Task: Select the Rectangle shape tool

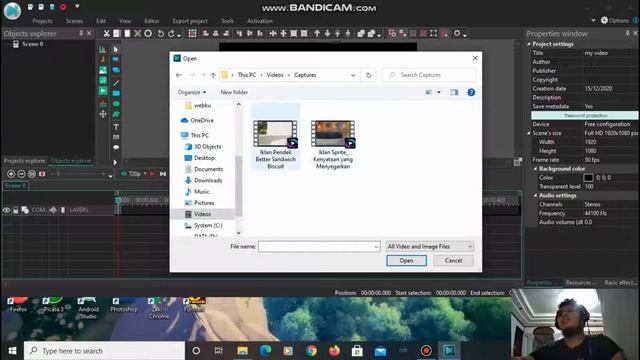Action: point(116,93)
